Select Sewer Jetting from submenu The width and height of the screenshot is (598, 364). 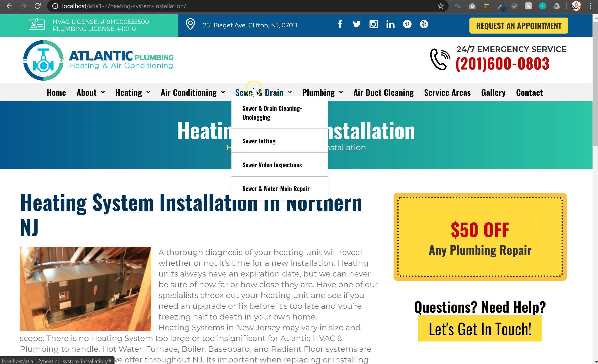pos(259,141)
